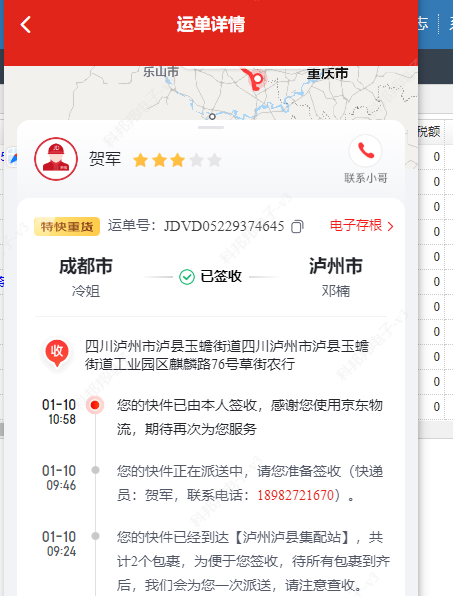Screen dimensions: 453x596
Task: Call courier phone number 18982721670
Action: pos(295,495)
